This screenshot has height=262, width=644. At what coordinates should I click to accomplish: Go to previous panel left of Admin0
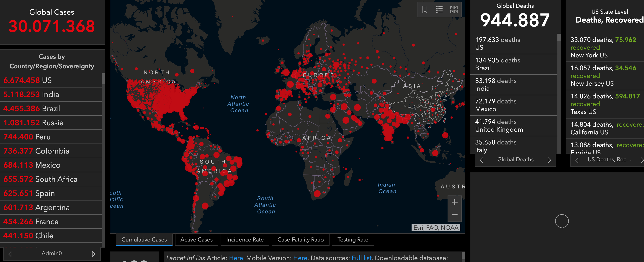10,254
